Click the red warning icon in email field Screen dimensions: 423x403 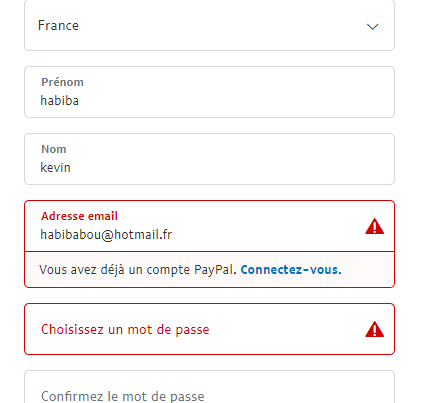tap(374, 226)
